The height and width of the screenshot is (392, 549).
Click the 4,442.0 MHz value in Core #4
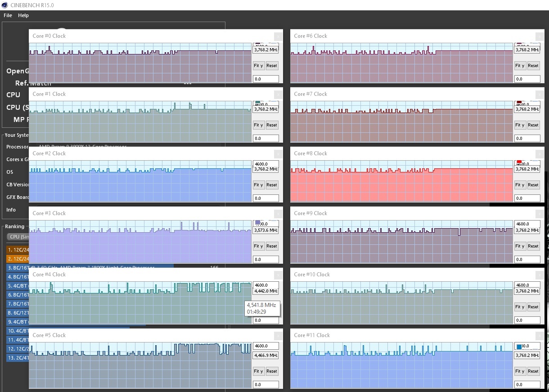(265, 291)
